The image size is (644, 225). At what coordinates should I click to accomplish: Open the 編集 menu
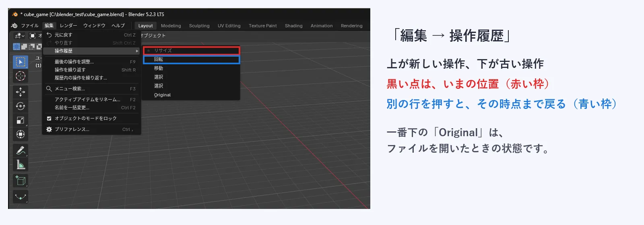49,25
